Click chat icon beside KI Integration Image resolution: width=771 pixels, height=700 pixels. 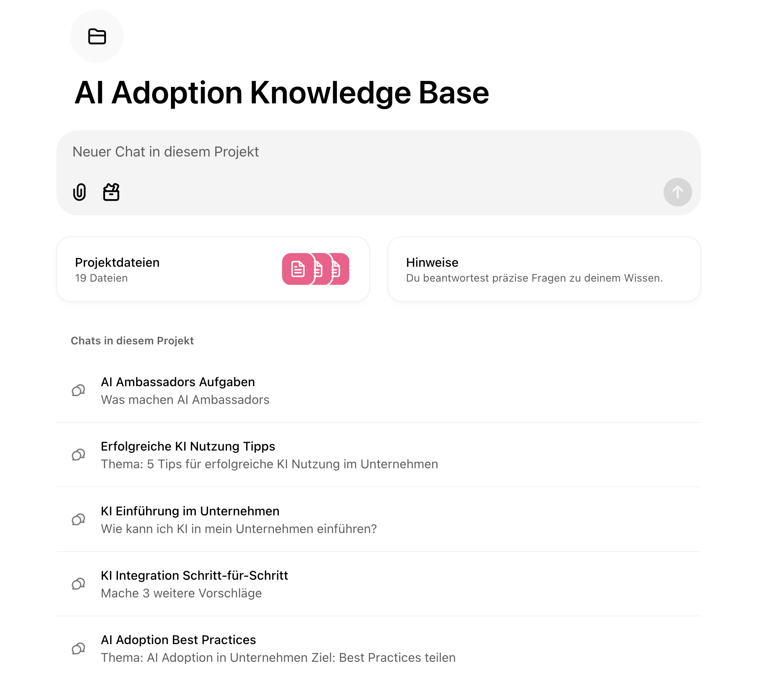78,584
